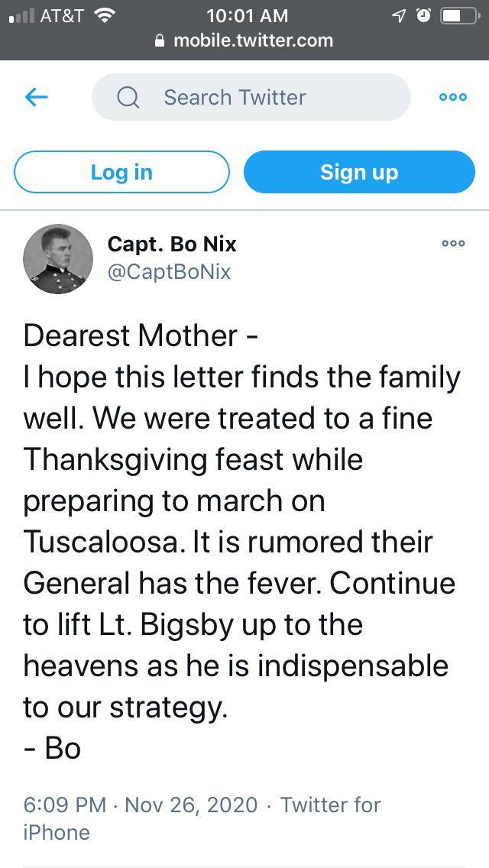Open the tweet's three-dot options menu
Image resolution: width=489 pixels, height=868 pixels.
coord(453,243)
